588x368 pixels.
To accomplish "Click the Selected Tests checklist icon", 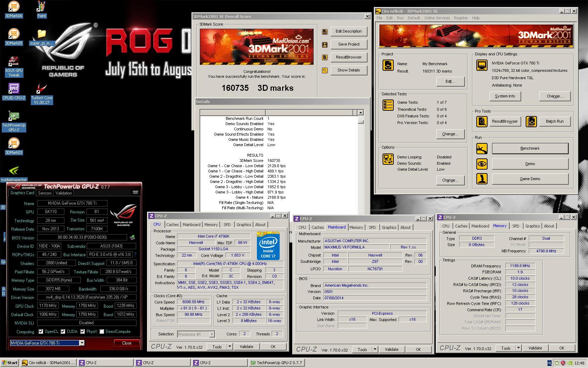I will [388, 105].
